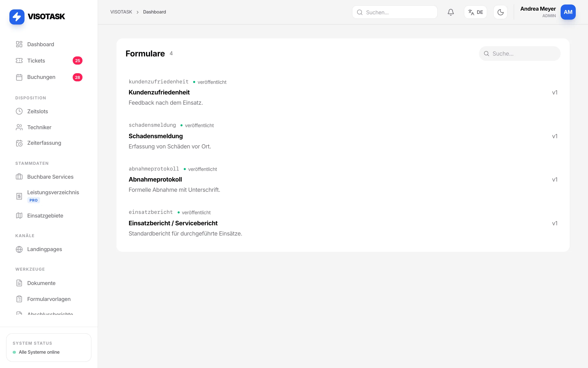Click the einsatzbericht slug text

click(x=151, y=212)
